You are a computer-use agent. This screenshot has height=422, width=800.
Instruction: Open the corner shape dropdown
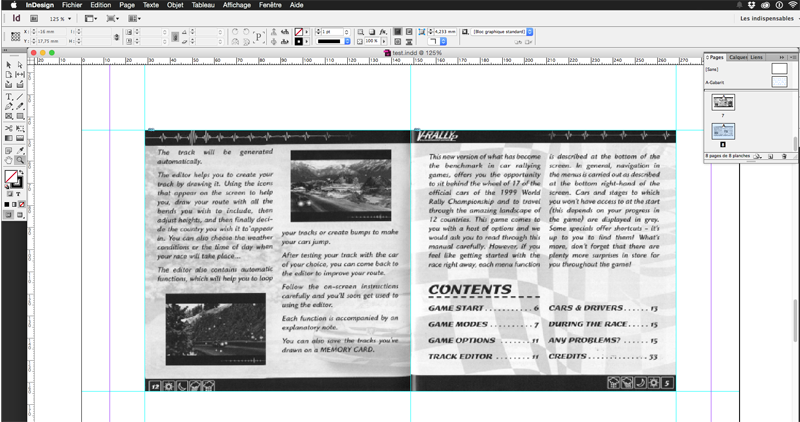(x=437, y=41)
